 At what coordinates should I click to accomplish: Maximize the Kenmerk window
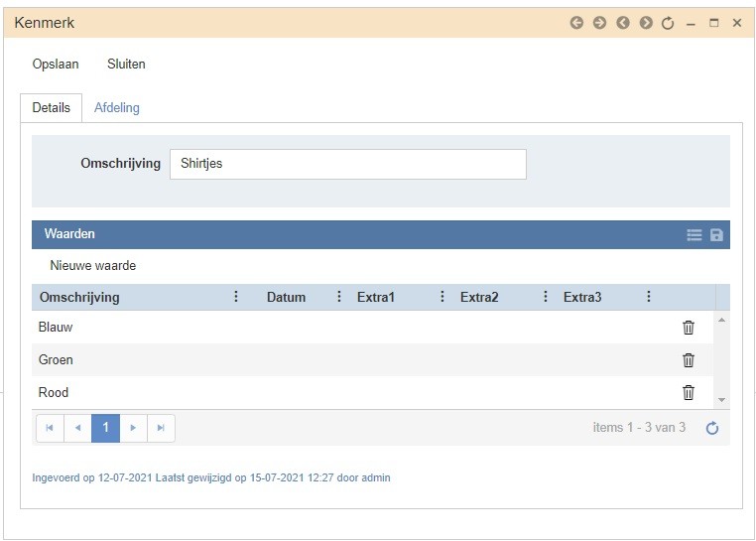[714, 23]
